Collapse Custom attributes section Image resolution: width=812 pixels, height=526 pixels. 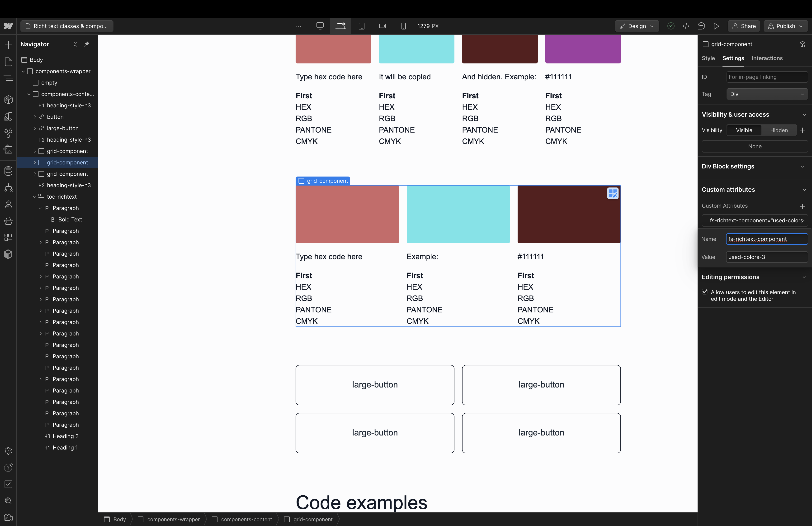(x=804, y=190)
